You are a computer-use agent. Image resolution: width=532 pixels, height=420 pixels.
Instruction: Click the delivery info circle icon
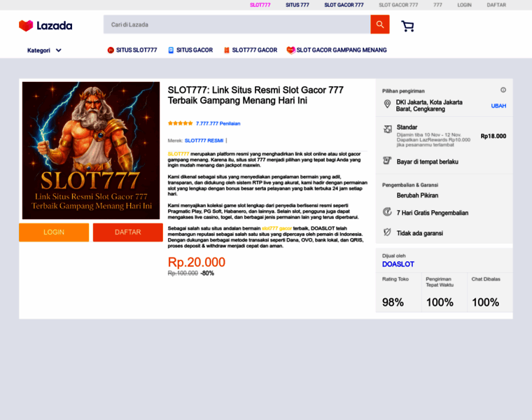coord(503,90)
